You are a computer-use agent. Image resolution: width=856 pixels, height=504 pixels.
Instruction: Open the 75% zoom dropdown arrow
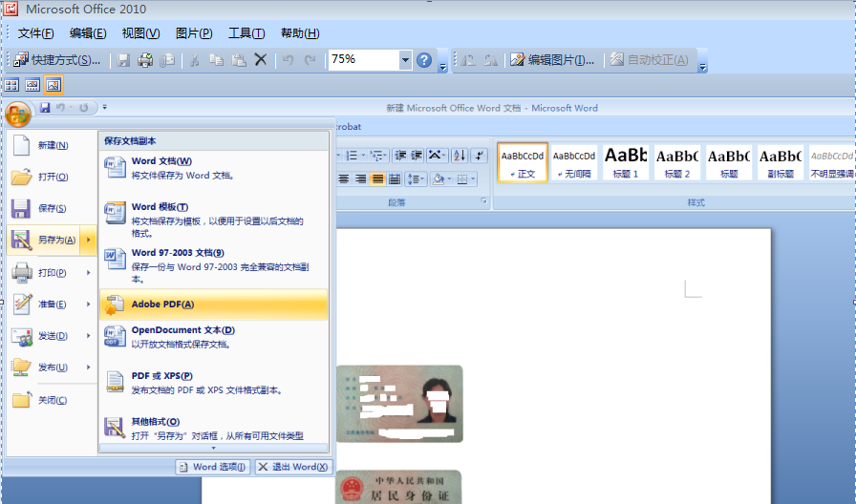(x=405, y=59)
